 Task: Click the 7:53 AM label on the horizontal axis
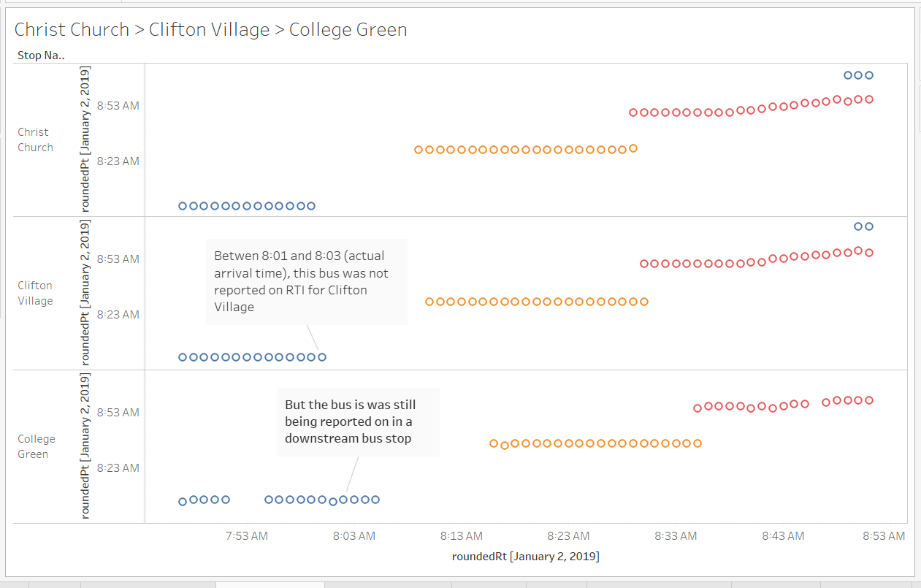247,536
